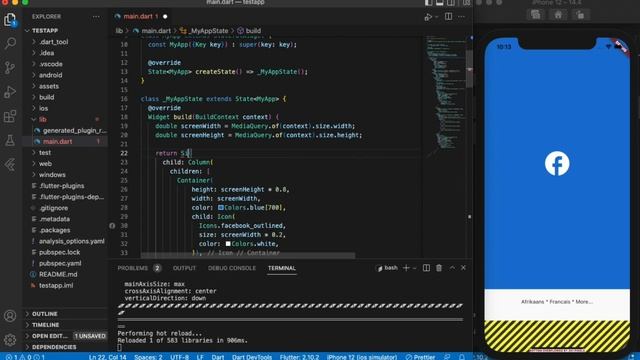Viewport: 640px width, 360px height.
Task: Click UTF-8 encoding in status bar
Action: [179, 357]
